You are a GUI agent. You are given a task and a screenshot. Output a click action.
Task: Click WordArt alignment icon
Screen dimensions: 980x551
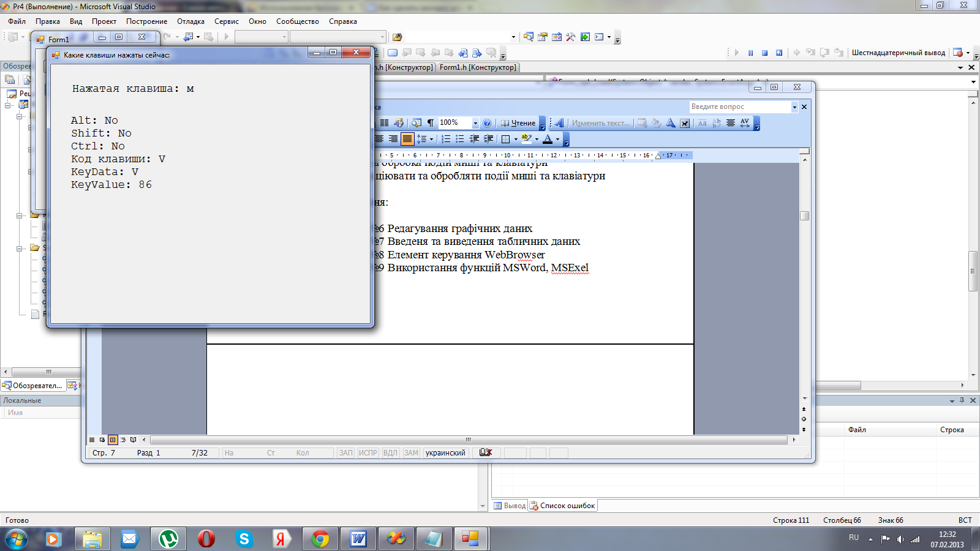click(731, 123)
